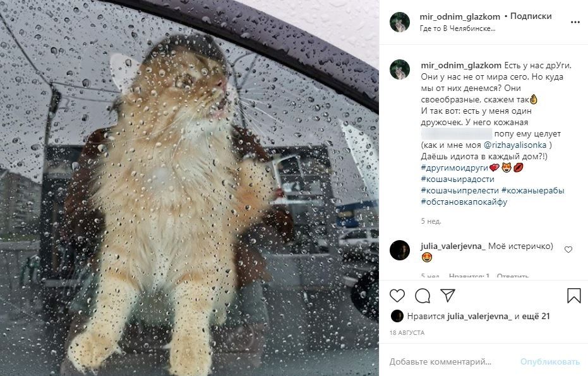Image resolution: width=588 pixels, height=376 pixels.
Task: Click the Подписки following button
Action: click(531, 16)
